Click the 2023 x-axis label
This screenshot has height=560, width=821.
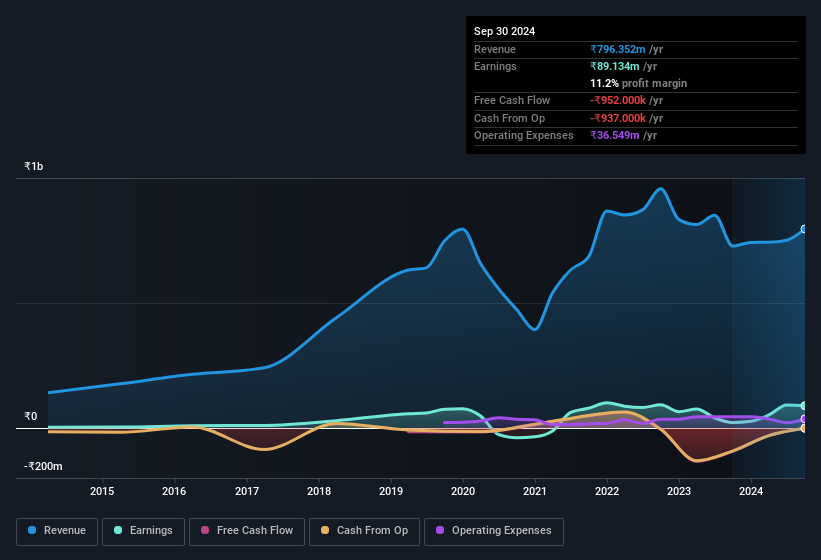point(679,491)
